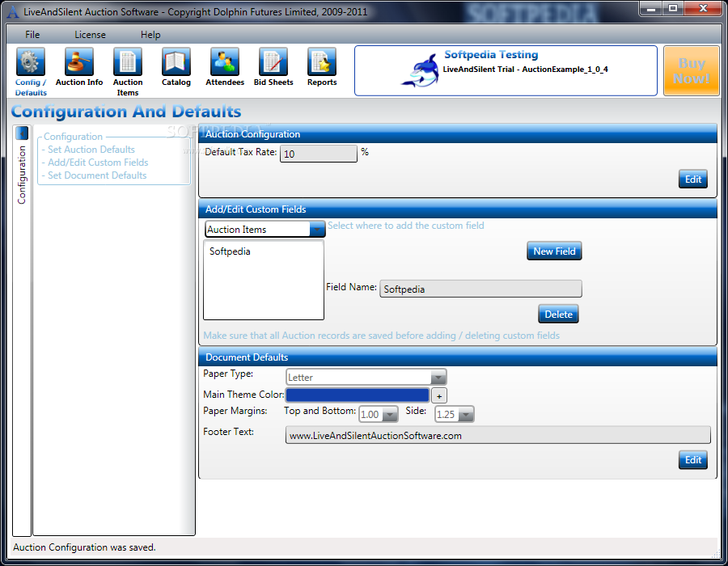Open the Catalog book icon

pos(176,61)
